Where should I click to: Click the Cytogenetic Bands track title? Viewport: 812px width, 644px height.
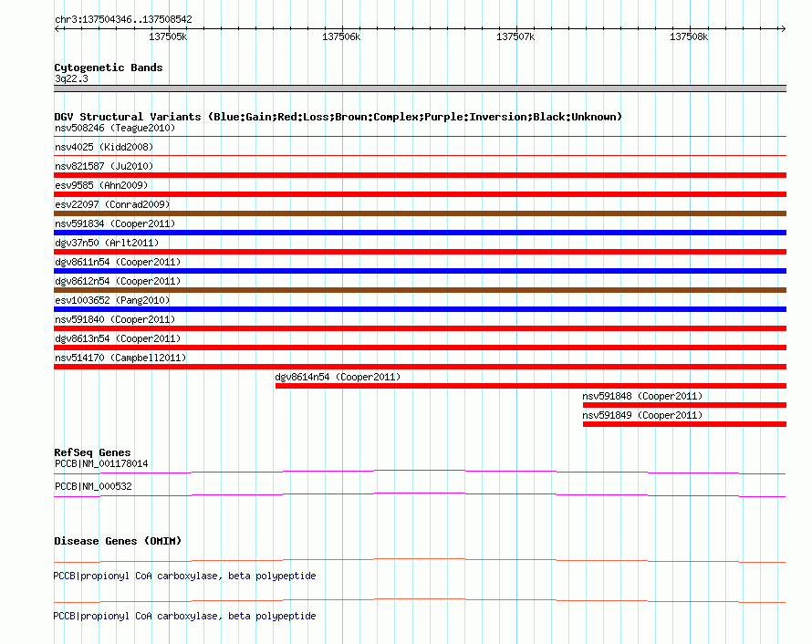109,68
